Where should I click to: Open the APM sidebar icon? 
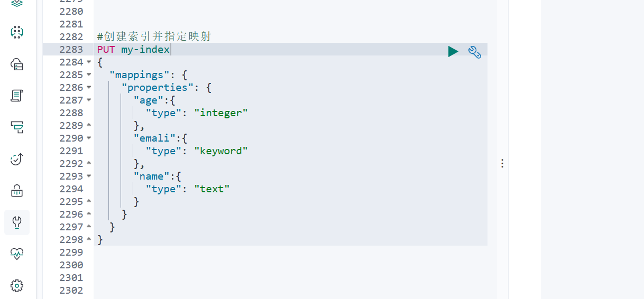click(x=17, y=127)
